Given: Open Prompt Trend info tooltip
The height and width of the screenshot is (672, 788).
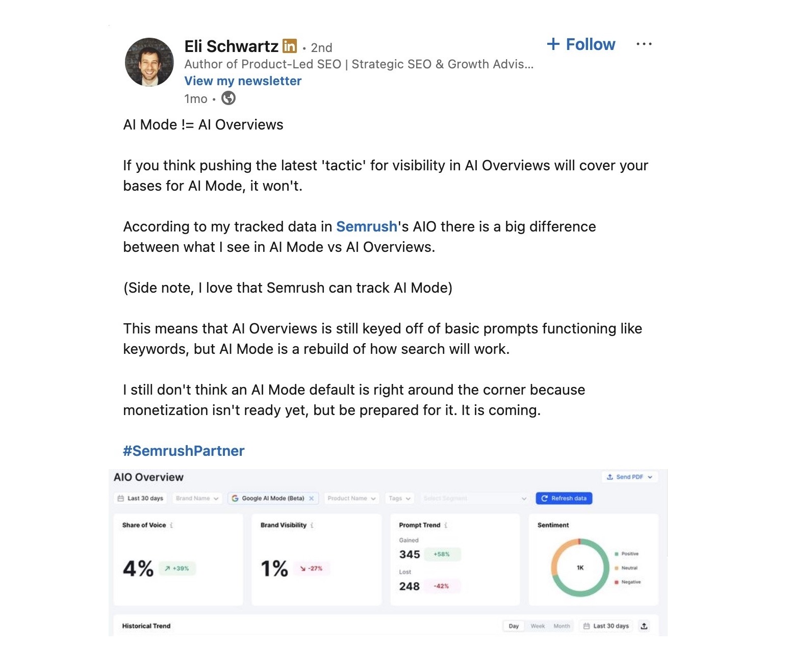Looking at the screenshot, I should click(445, 525).
